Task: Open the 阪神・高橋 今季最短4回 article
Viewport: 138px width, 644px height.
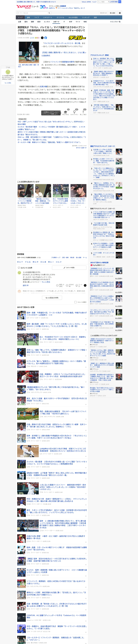Action: point(57,314)
